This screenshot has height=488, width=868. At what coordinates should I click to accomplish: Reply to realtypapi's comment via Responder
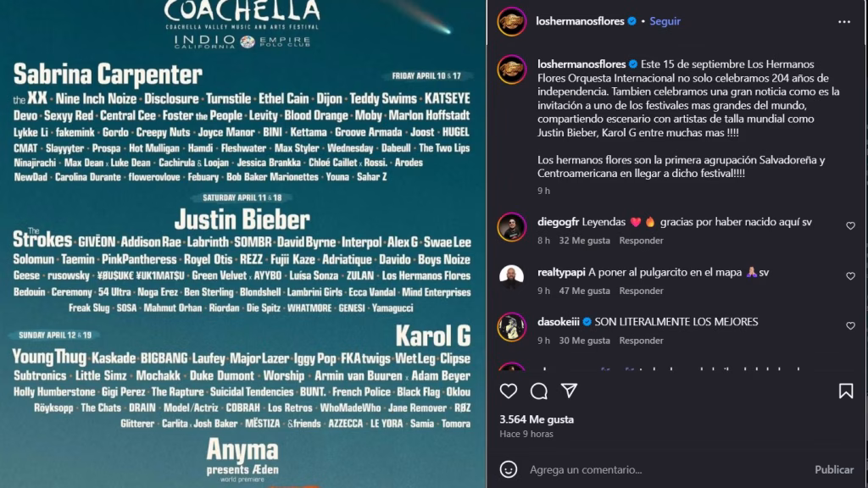click(x=641, y=291)
